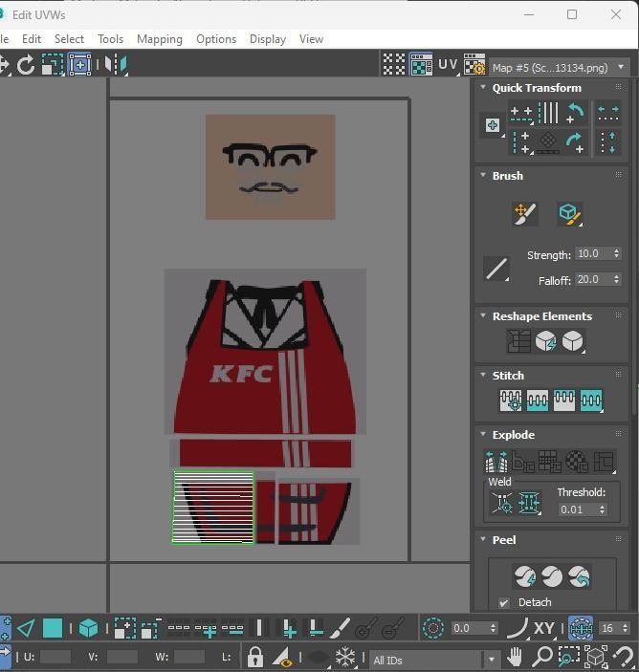Click the Weld Threshold value field
Screen dimensions: 639x672
click(578, 509)
